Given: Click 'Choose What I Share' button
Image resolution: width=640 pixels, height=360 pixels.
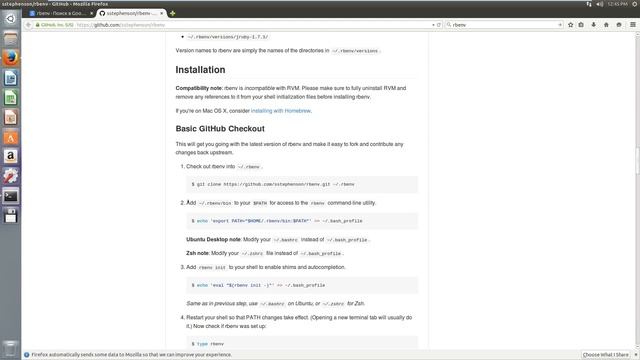Looking at the screenshot, I should (606, 355).
